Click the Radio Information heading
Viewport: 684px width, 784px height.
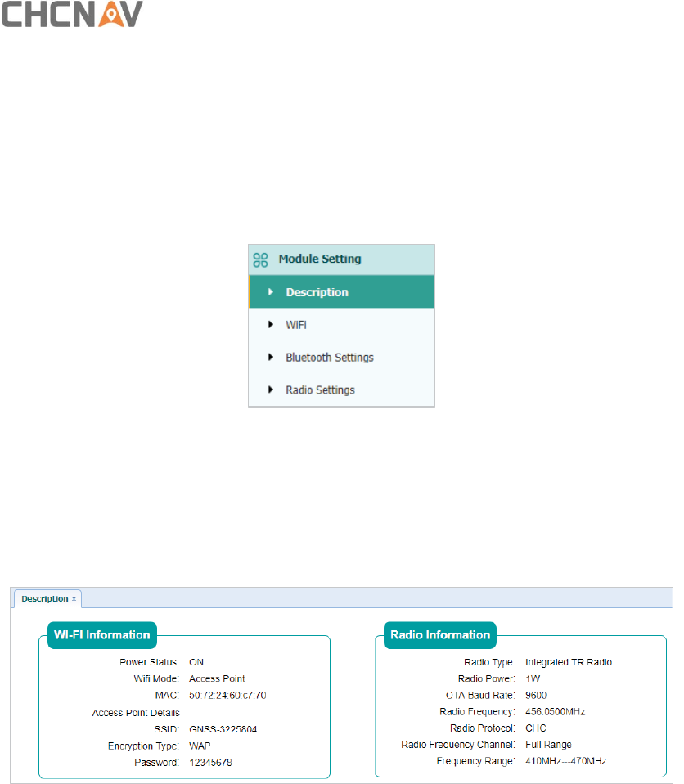pos(440,635)
